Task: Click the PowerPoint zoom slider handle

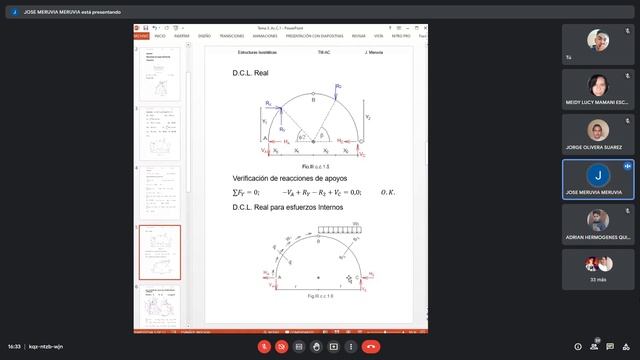Action: [385, 332]
